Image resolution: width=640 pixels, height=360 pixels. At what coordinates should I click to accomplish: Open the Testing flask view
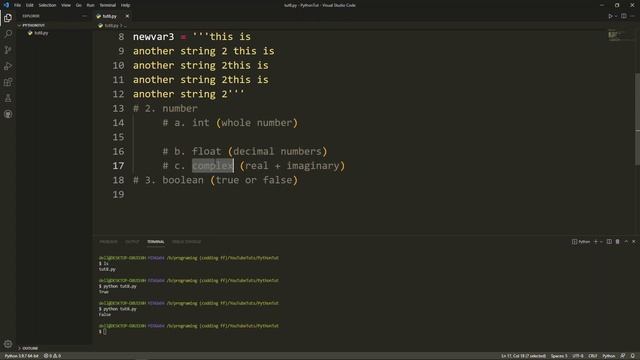pyautogui.click(x=8, y=98)
